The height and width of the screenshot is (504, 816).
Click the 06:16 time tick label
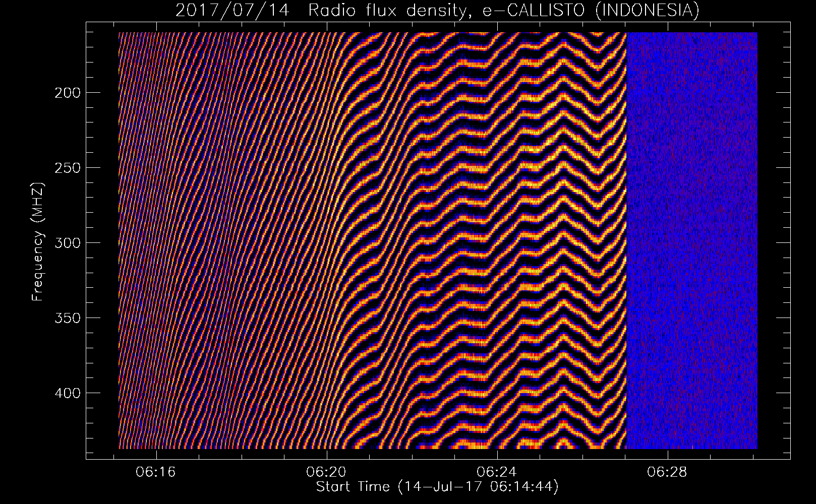156,472
